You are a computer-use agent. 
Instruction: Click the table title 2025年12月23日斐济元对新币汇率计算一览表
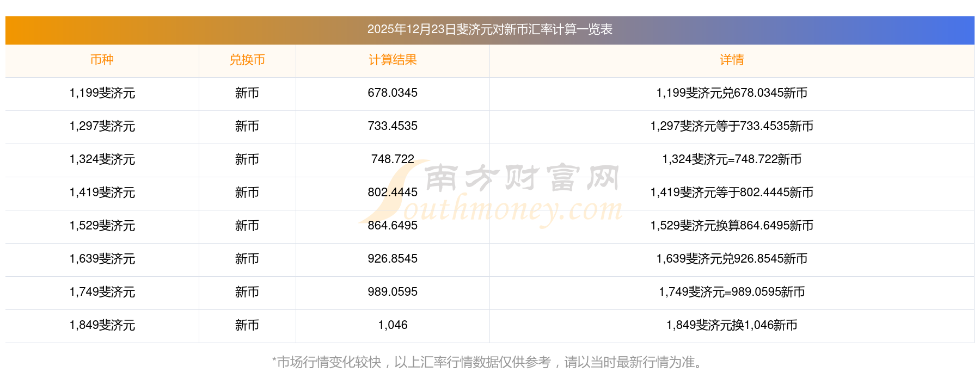[489, 29]
